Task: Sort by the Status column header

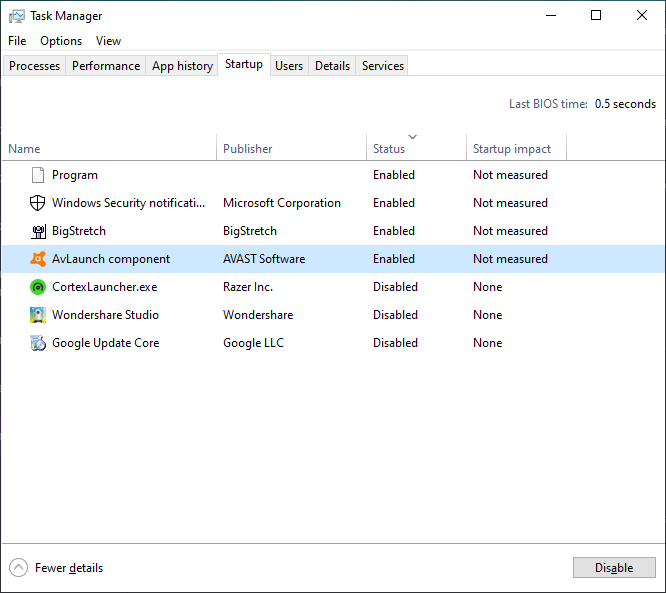Action: point(416,149)
